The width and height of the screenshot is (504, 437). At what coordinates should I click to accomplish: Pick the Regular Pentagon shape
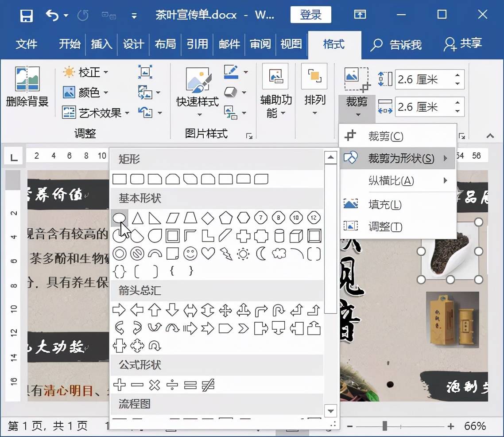point(225,218)
